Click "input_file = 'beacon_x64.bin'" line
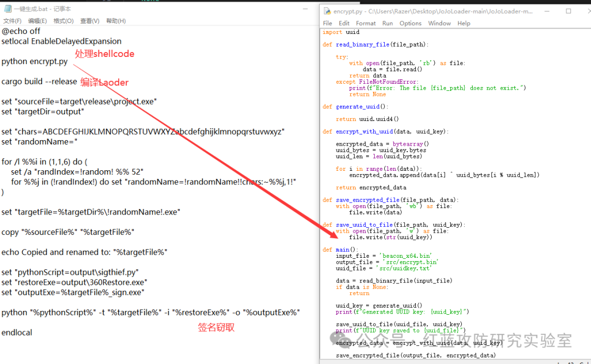The image size is (591, 364). pyautogui.click(x=384, y=256)
